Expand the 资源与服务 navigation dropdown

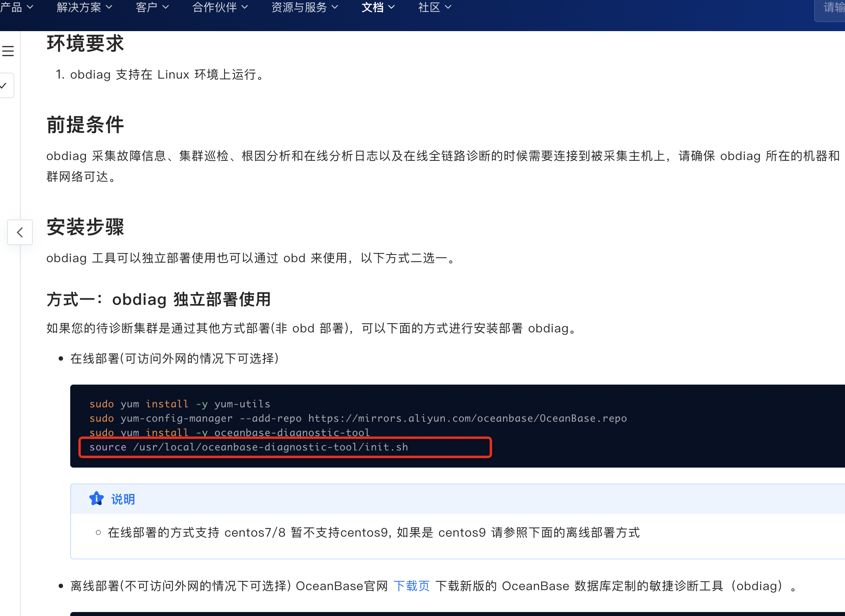coord(305,7)
